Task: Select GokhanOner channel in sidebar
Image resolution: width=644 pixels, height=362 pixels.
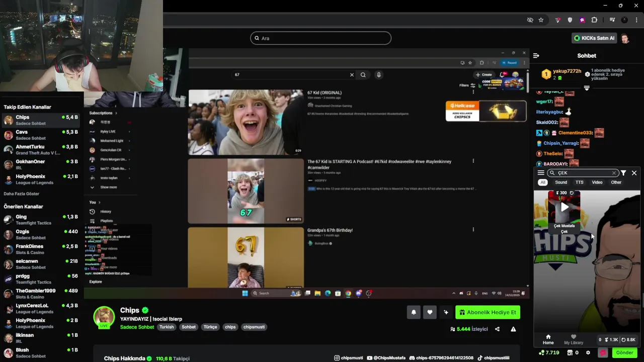Action: pos(41,164)
